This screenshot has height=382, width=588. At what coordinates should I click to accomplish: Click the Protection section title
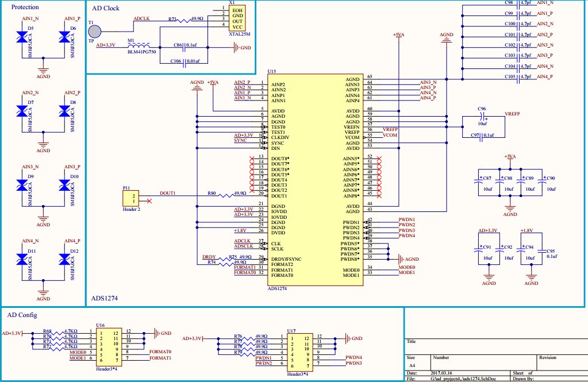pos(25,7)
